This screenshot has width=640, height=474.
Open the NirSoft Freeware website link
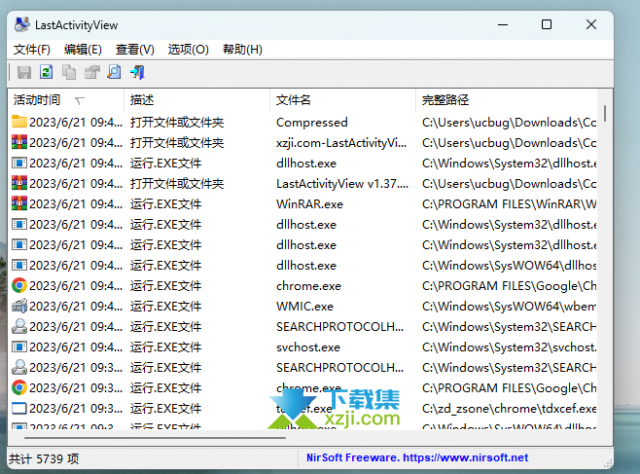click(x=417, y=457)
